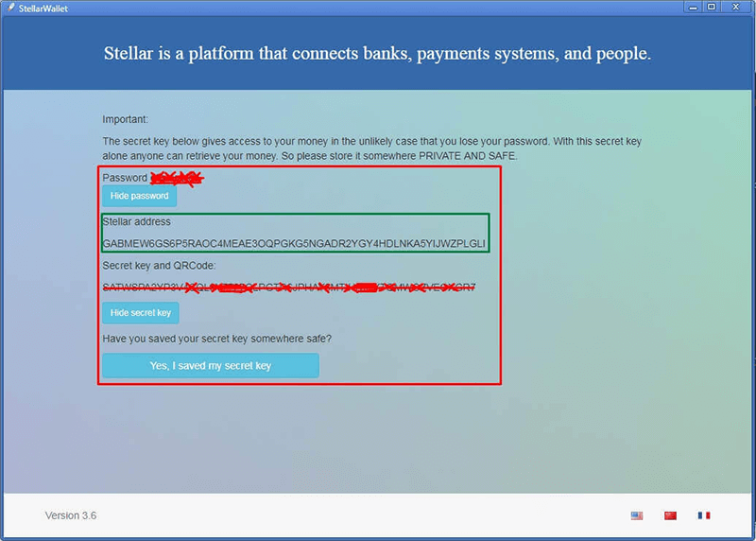Switch language using the Chinese flag icon
The width and height of the screenshot is (756, 541).
click(x=670, y=515)
